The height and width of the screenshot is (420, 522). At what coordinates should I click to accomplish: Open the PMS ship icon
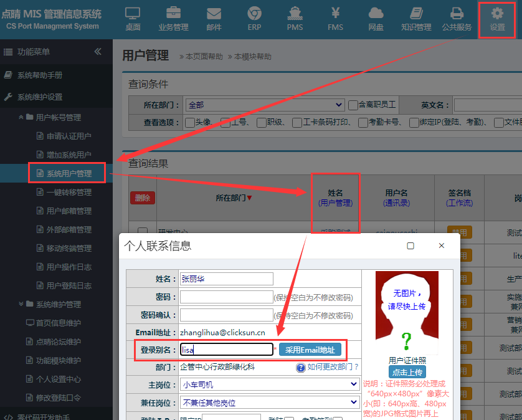pyautogui.click(x=295, y=19)
